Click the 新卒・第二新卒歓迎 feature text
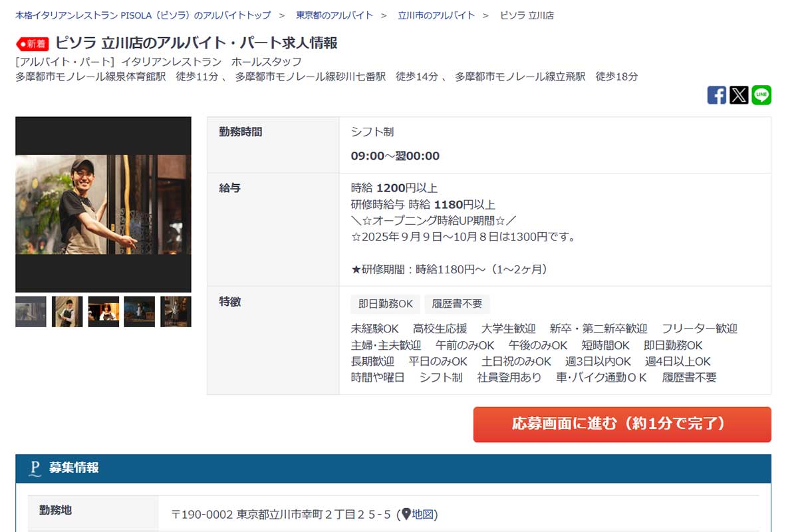Screen dimensions: 798x532 point(598,329)
